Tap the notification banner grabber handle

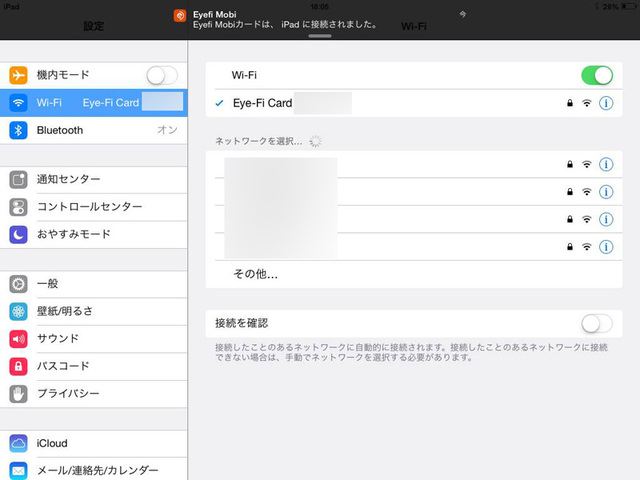(320, 35)
